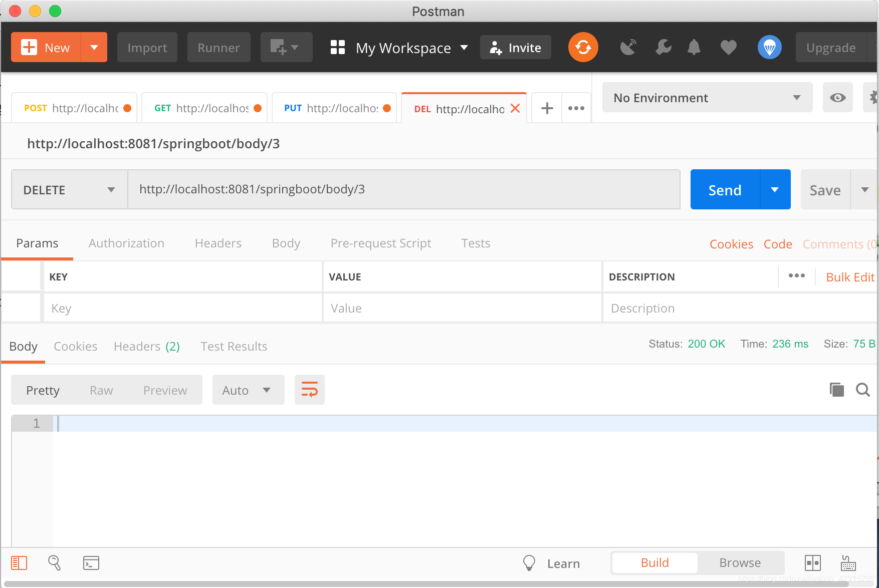The height and width of the screenshot is (588, 879).
Task: Open the Pre-request Script tab
Action: click(381, 243)
